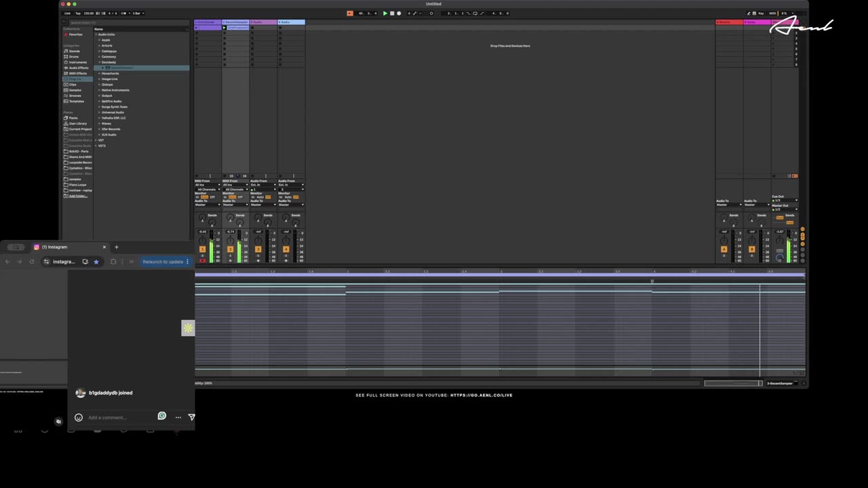Toggle the Draw Mode pencil icon
868x488 pixels.
(x=750, y=13)
